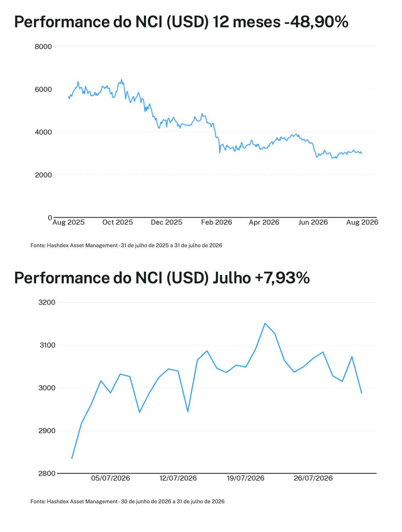
Task: Select the 2900 y-axis label
Action: point(47,431)
